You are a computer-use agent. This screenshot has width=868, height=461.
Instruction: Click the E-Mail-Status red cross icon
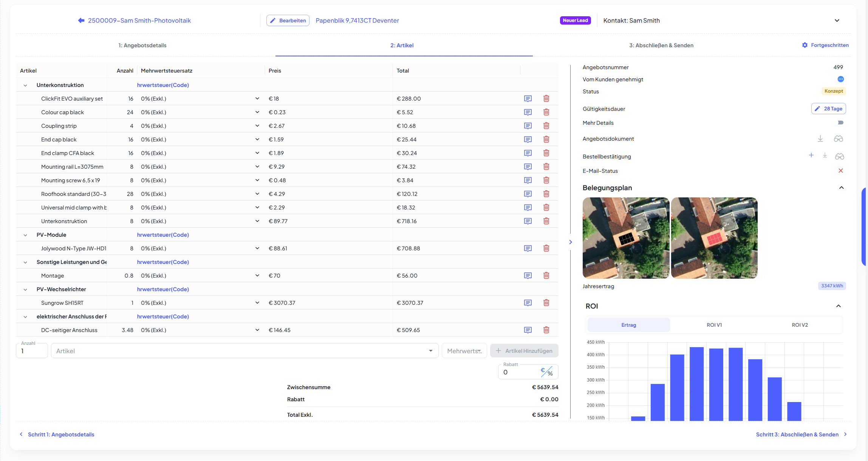pos(841,171)
